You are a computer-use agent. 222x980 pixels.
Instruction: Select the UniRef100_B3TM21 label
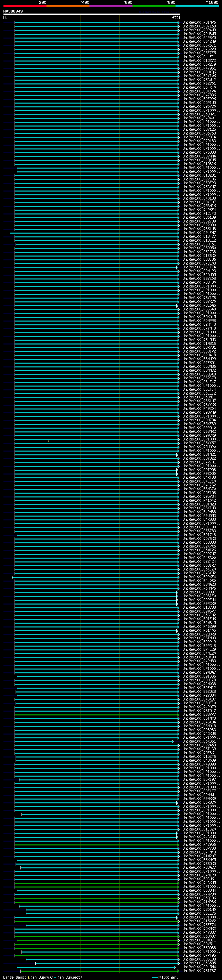199,455
